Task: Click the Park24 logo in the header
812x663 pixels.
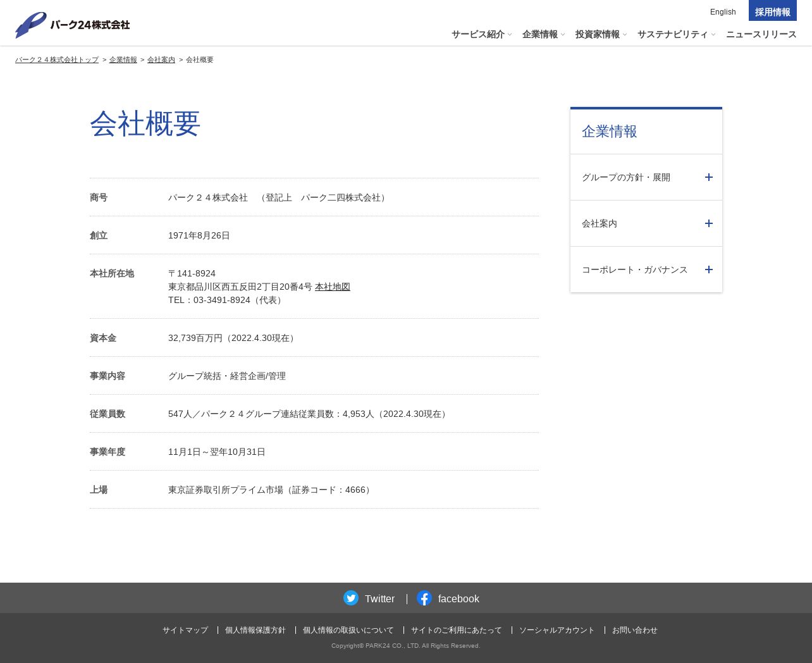Action: point(72,25)
